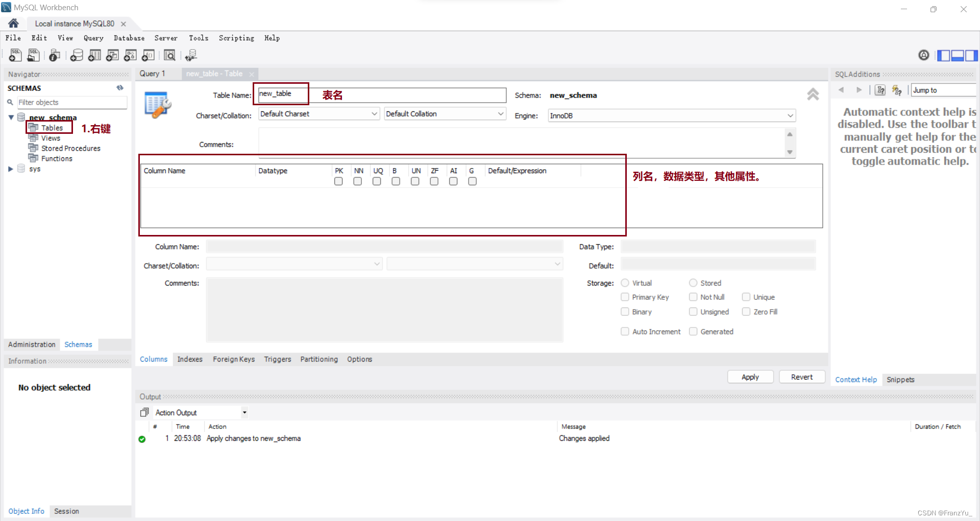Screen dimensions: 980x521
Task: Go back in SQL Additions help
Action: point(841,90)
